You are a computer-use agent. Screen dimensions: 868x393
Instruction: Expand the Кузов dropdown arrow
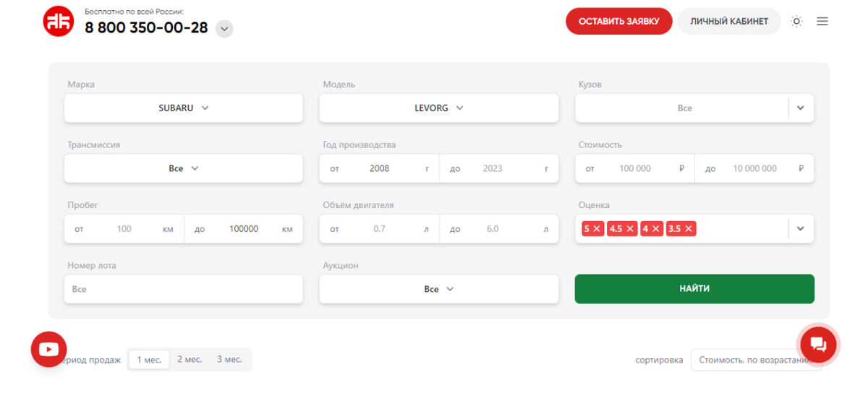coord(801,108)
